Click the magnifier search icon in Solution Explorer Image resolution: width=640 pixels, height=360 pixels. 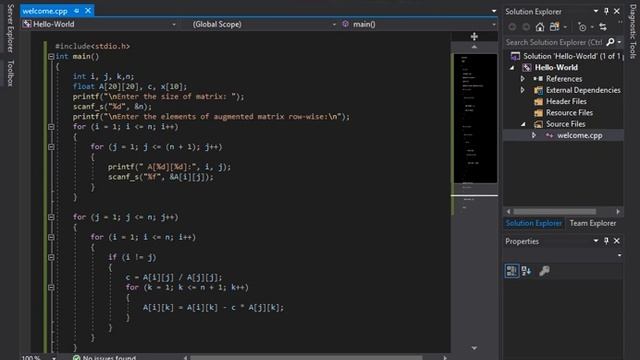[610, 42]
